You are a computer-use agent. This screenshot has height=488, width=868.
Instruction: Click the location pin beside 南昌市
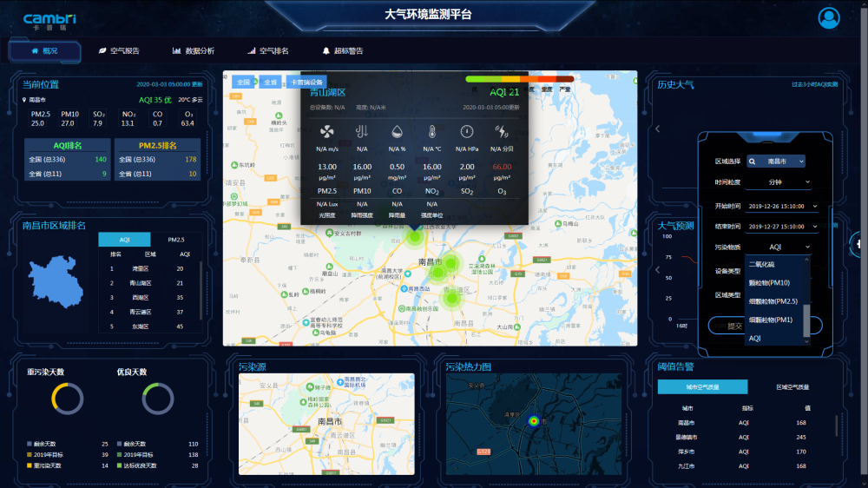point(23,100)
